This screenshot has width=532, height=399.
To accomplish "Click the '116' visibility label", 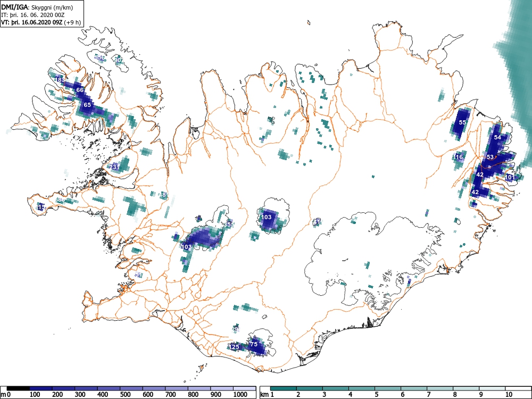I will [x=458, y=157].
